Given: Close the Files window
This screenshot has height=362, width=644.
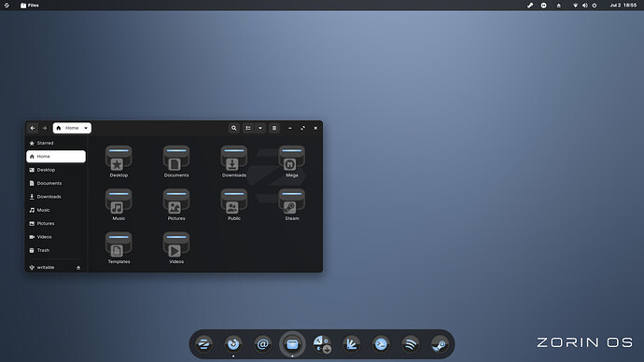Looking at the screenshot, I should [x=315, y=128].
